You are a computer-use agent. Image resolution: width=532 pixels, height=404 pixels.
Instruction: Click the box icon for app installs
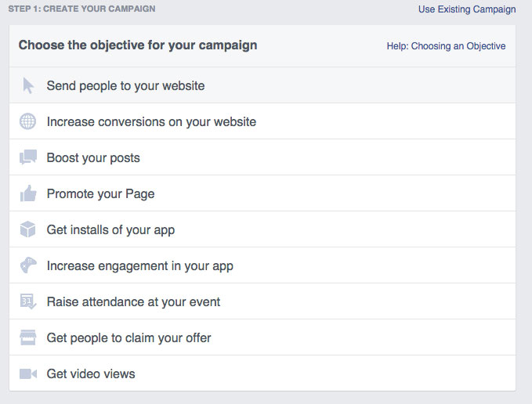[x=28, y=229]
